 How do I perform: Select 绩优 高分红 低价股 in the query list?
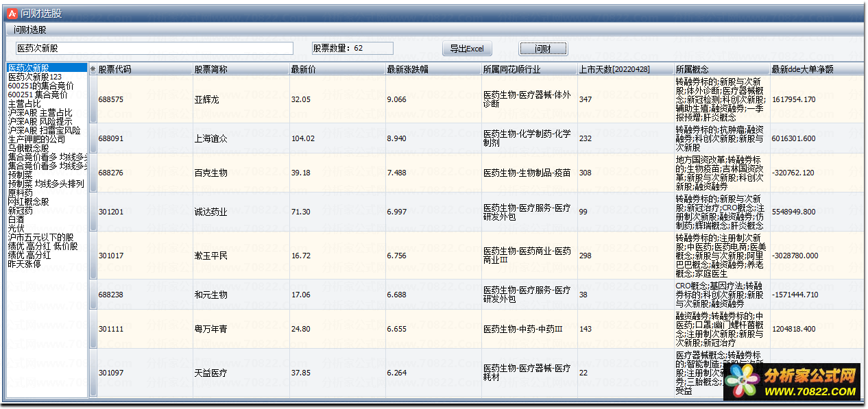click(x=43, y=246)
